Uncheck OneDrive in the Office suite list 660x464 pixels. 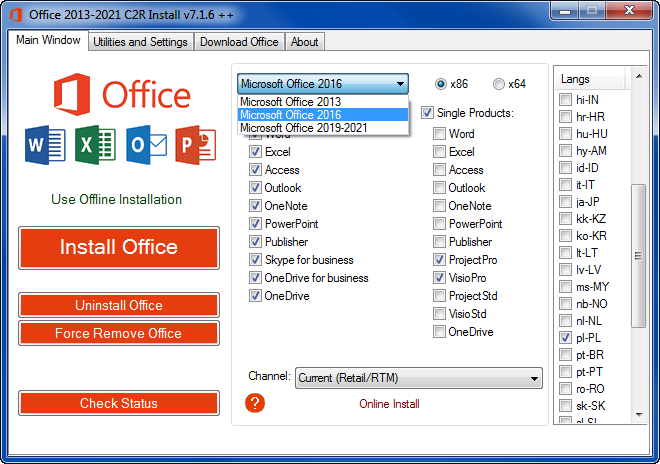pos(255,296)
